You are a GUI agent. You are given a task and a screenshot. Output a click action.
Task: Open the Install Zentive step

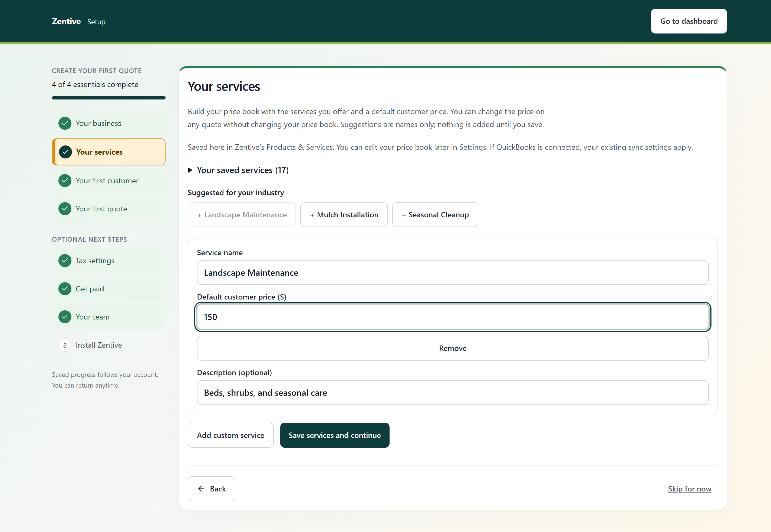click(x=109, y=345)
